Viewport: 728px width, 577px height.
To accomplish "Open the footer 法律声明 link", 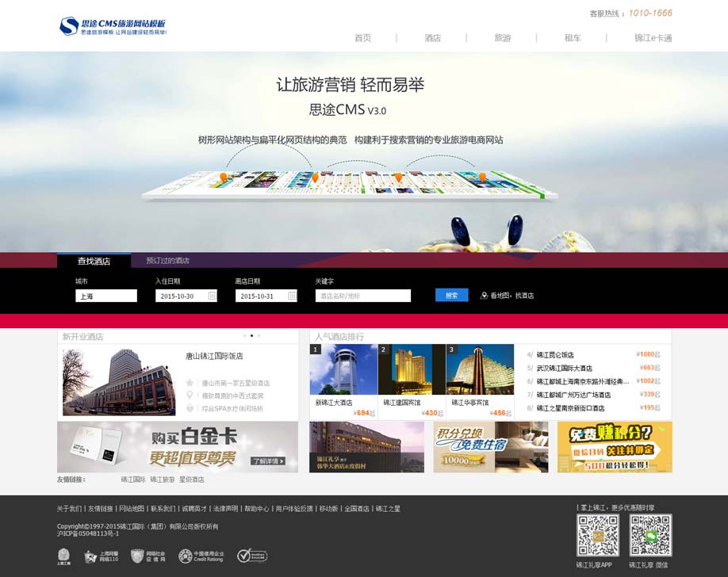I will (225, 509).
